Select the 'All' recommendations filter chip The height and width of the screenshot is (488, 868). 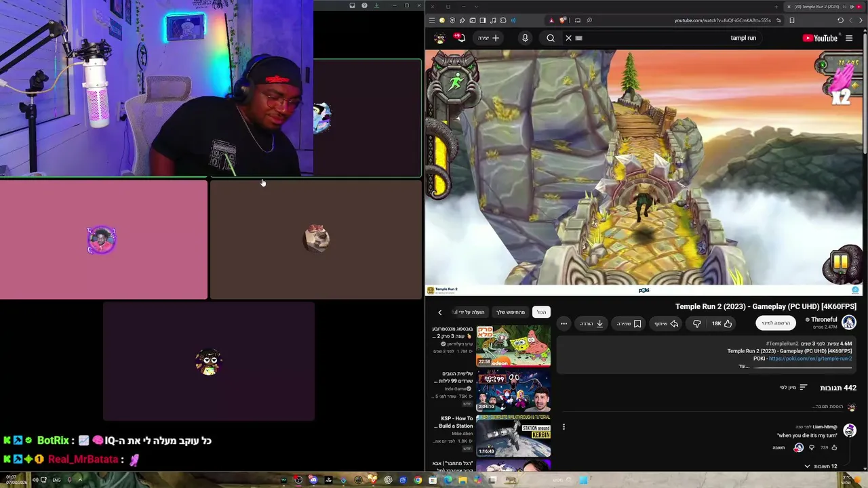541,312
